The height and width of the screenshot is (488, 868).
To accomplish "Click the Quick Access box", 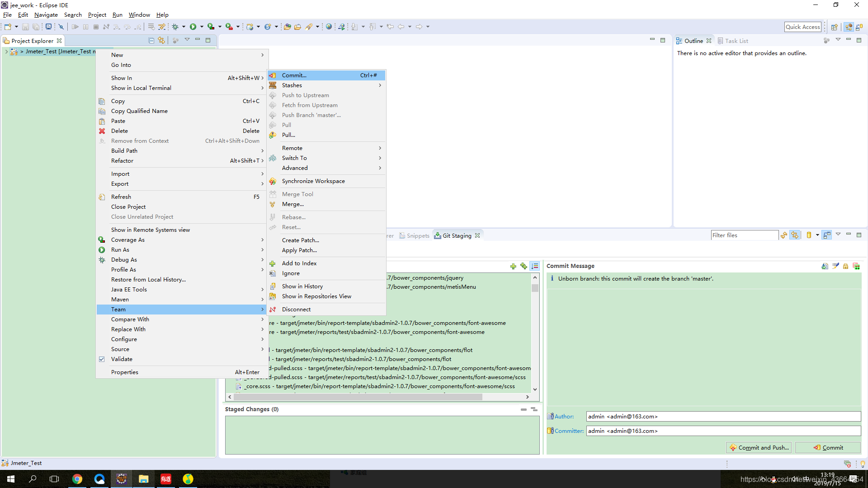I will (x=802, y=27).
